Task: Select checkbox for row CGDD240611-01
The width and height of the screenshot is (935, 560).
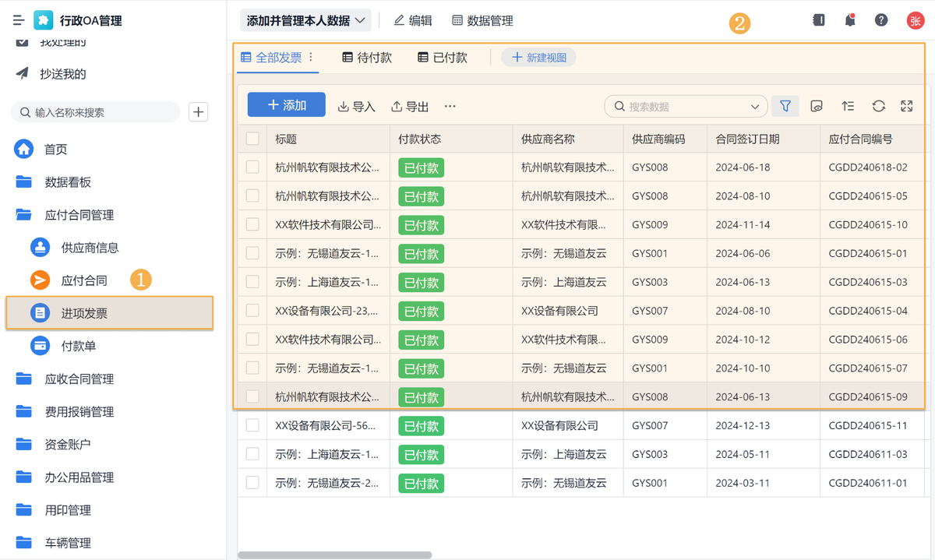Action: tap(252, 483)
